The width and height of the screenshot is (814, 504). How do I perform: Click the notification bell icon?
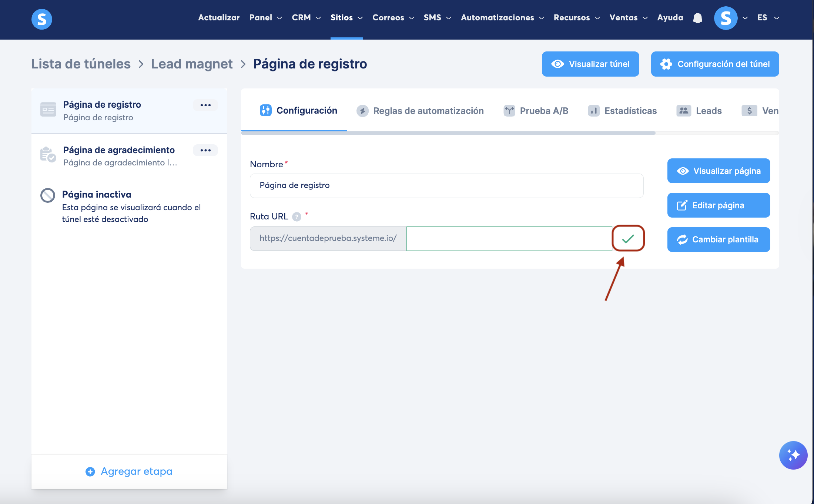[697, 18]
